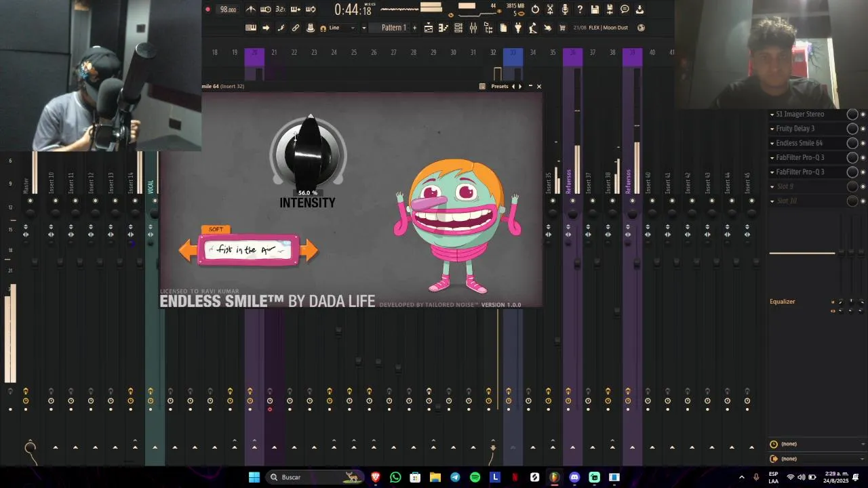Click the link/chain icon in toolbar
Viewport: 868px width, 488px height.
296,28
